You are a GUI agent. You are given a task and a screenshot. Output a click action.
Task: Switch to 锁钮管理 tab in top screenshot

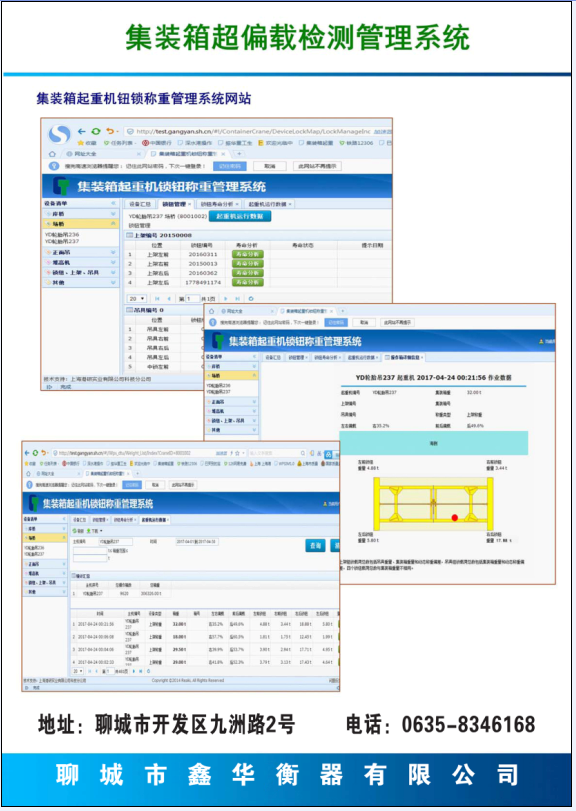click(174, 204)
